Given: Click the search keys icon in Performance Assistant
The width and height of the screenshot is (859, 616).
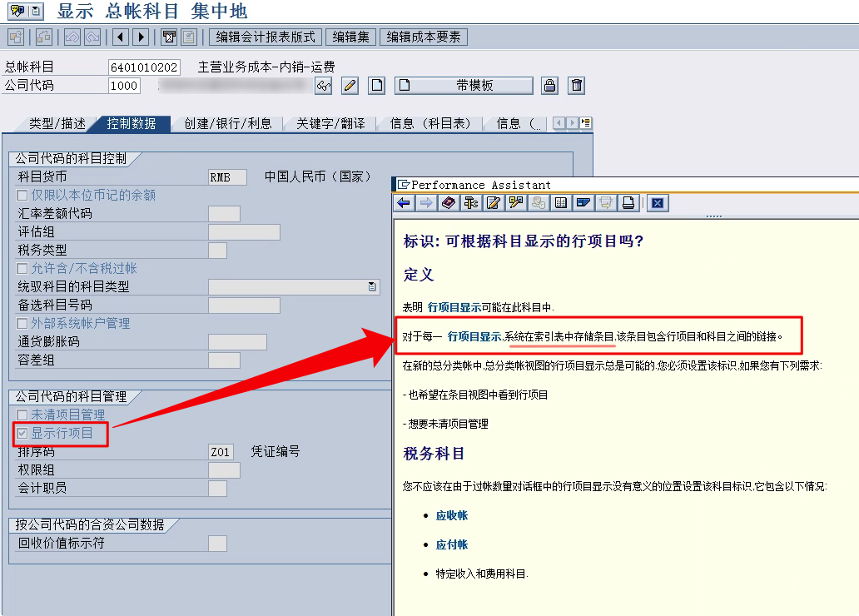Looking at the screenshot, I should pyautogui.click(x=516, y=202).
